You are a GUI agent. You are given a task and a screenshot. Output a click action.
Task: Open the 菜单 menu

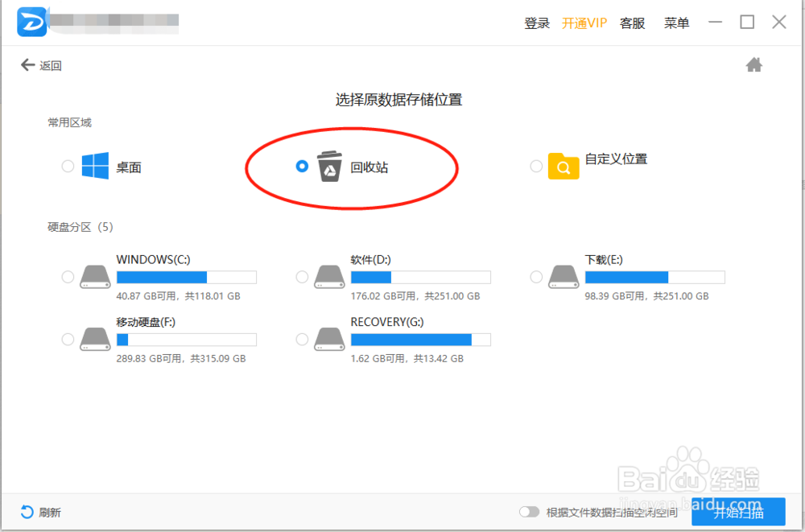pyautogui.click(x=677, y=23)
